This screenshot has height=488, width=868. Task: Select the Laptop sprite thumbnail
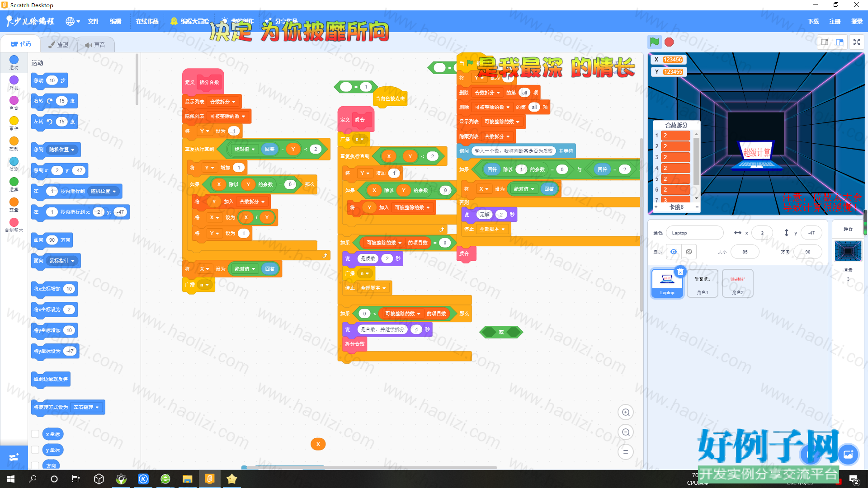667,283
